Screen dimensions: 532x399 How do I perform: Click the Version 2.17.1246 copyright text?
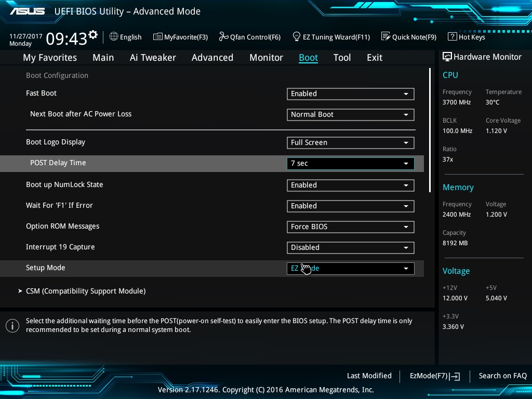pos(265,390)
